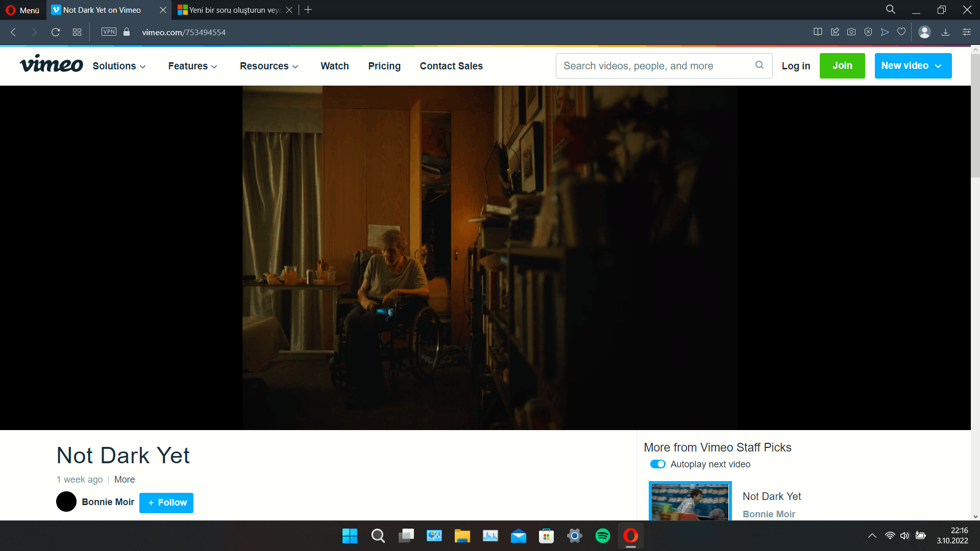Click the heart bookmark icon in address bar
The width and height of the screenshot is (980, 551).
(x=901, y=32)
